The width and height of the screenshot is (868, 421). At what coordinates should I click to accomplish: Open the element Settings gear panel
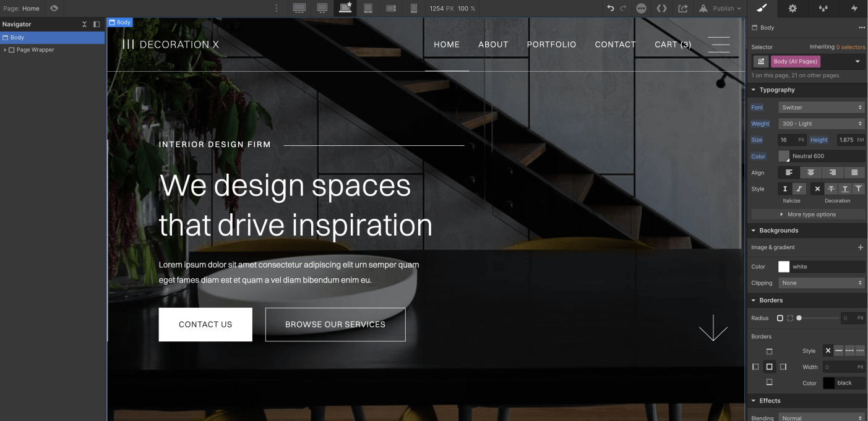(792, 9)
